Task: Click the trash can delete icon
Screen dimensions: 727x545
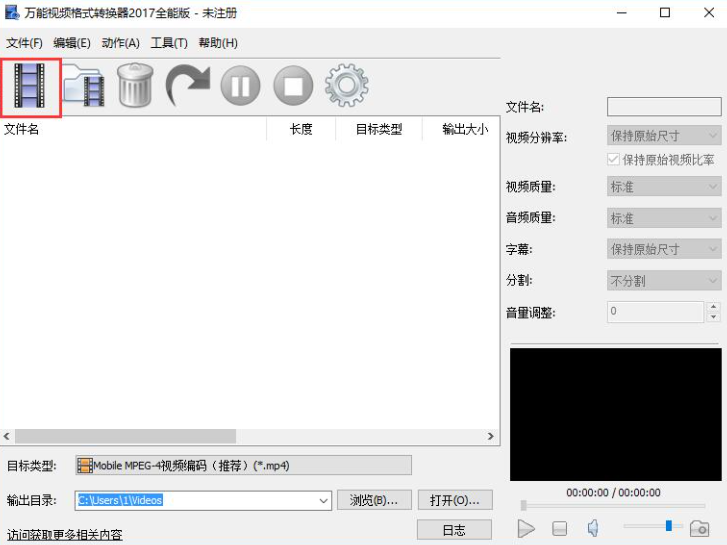Action: [x=135, y=85]
